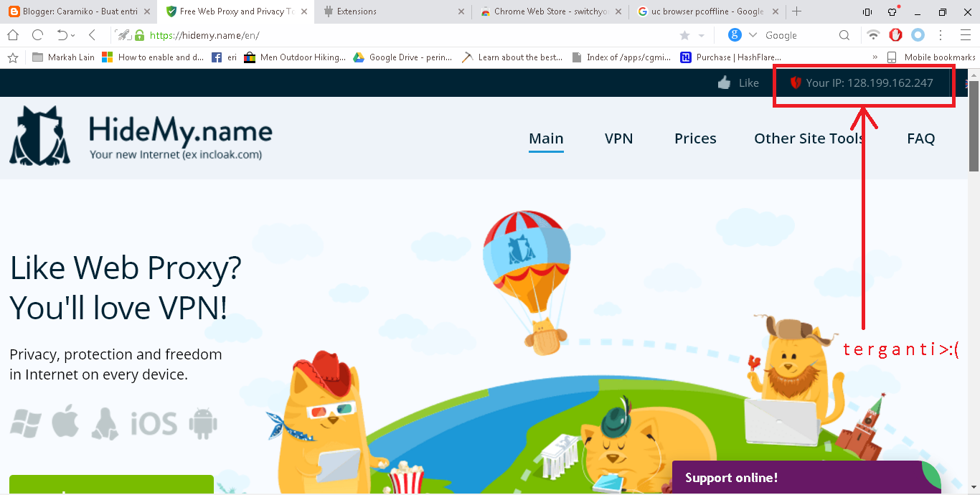Click the green secure padlock icon
The width and height of the screenshot is (980, 495).
pos(139,35)
